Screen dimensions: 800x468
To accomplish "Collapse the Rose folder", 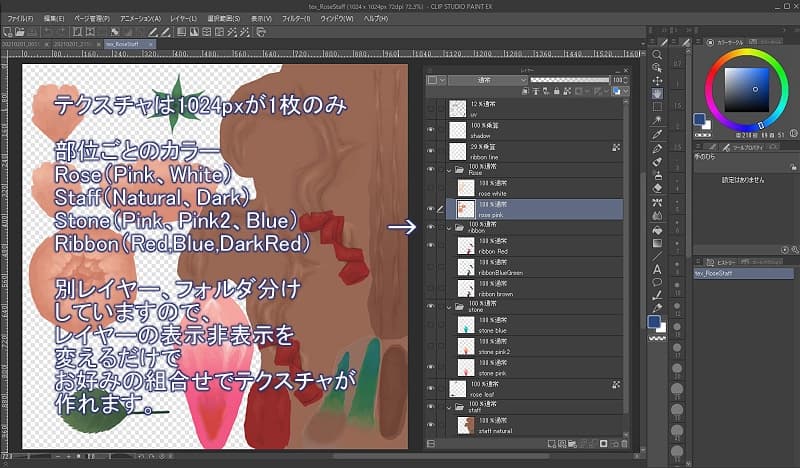I will pos(449,170).
